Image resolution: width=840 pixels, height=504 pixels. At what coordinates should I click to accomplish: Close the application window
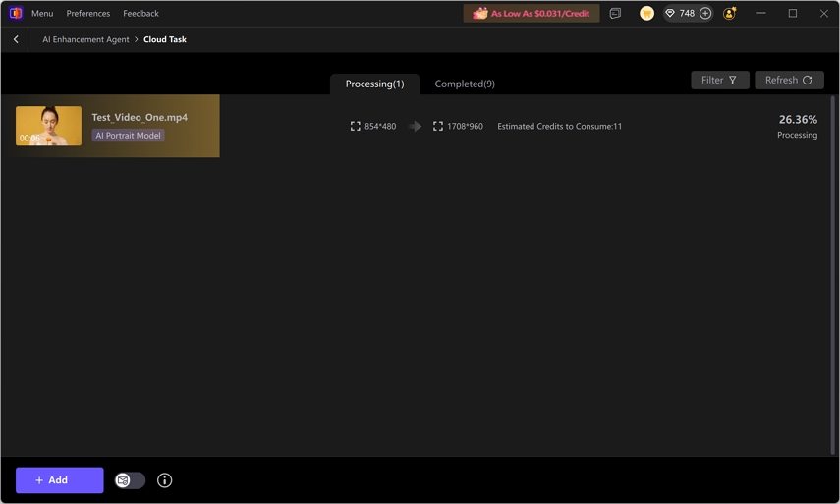(x=824, y=14)
